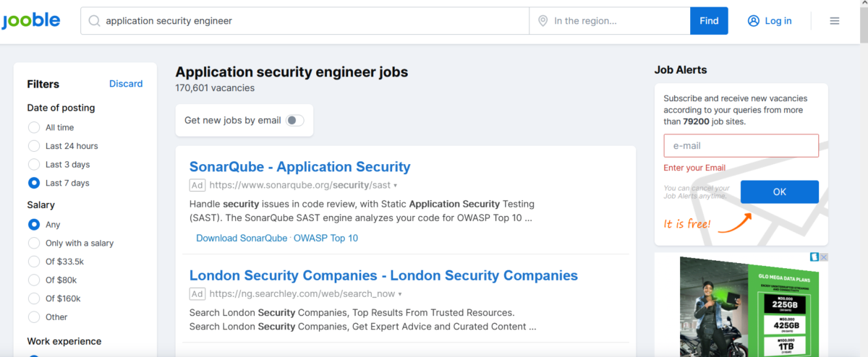This screenshot has width=868, height=357.
Task: Expand SonarQube ad URL dropdown arrow
Action: (396, 186)
